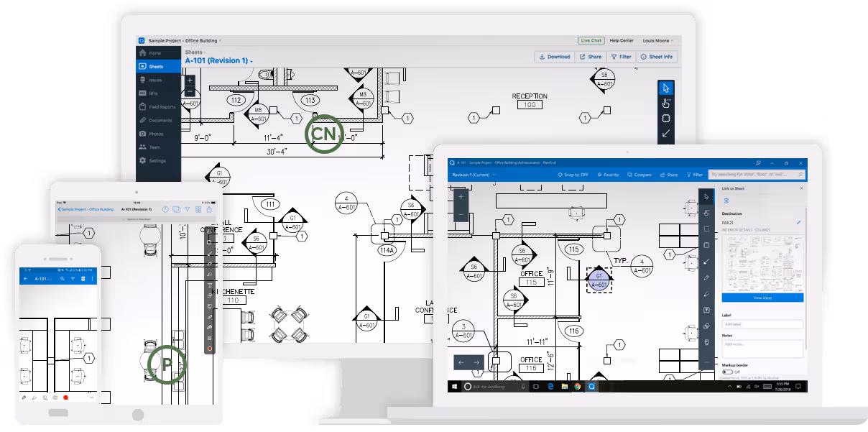Select the lasso selection tool on the monitor
The height and width of the screenshot is (432, 868).
pyautogui.click(x=666, y=118)
